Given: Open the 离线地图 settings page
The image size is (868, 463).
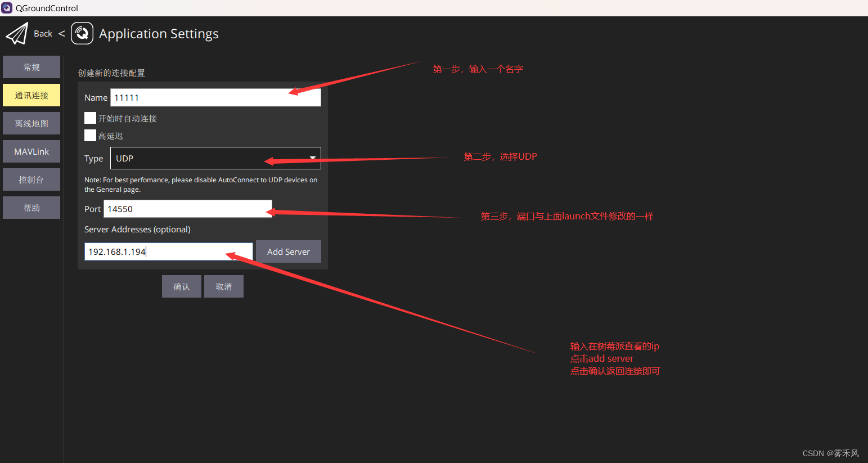Looking at the screenshot, I should click(31, 123).
